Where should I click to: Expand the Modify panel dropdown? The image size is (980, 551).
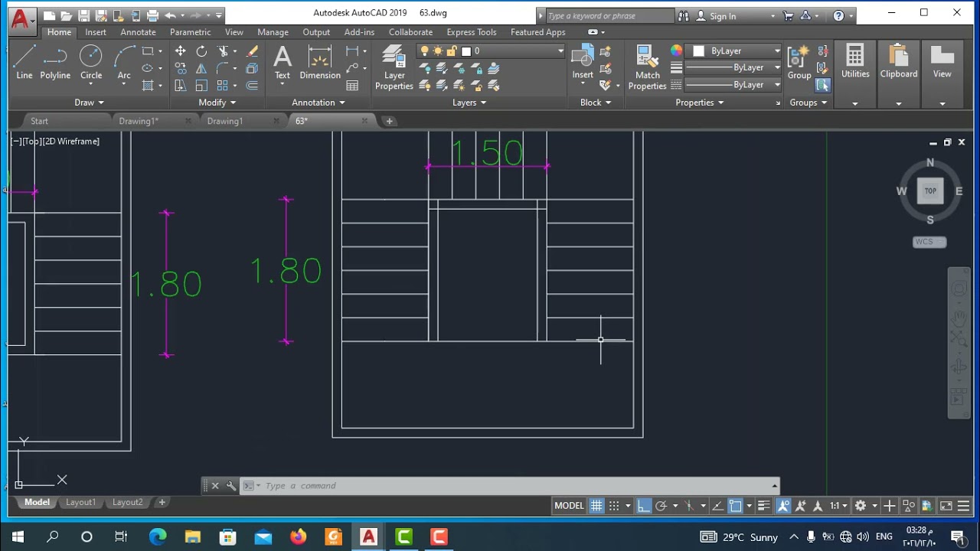coord(217,103)
